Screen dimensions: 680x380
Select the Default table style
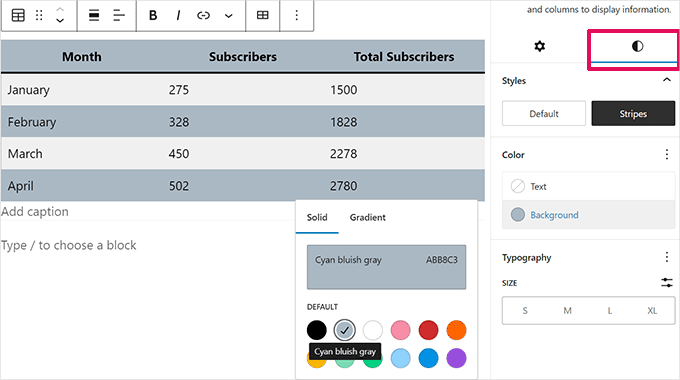pyautogui.click(x=544, y=114)
